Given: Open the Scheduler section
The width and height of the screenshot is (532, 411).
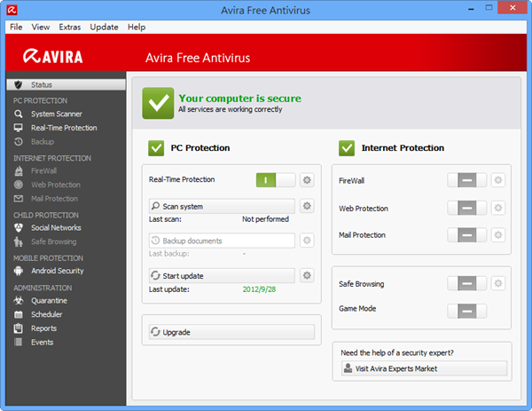Looking at the screenshot, I should click(49, 314).
